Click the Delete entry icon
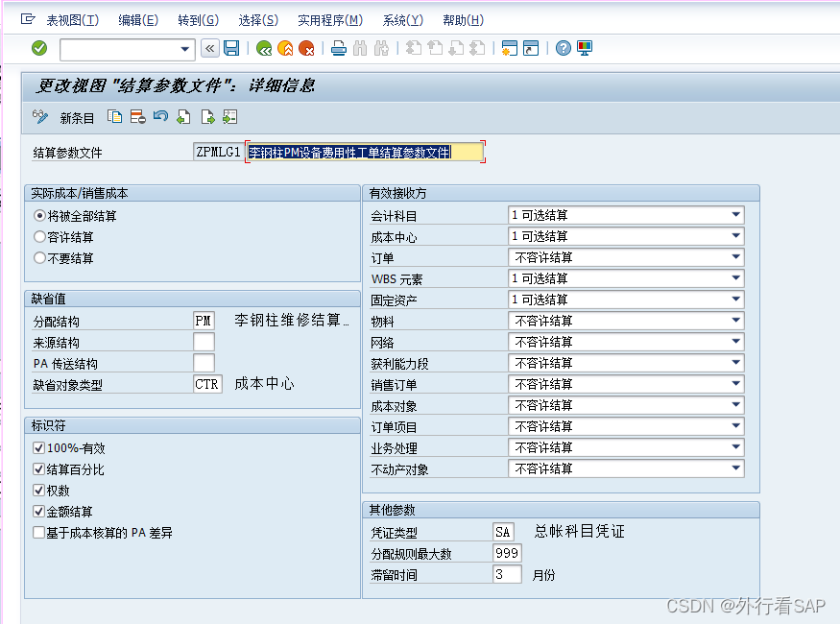This screenshot has height=624, width=840. click(x=137, y=117)
